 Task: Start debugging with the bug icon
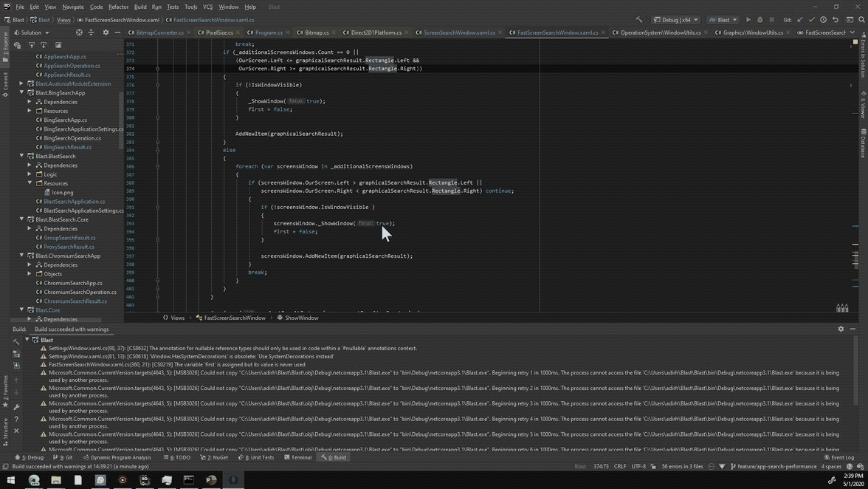click(759, 20)
